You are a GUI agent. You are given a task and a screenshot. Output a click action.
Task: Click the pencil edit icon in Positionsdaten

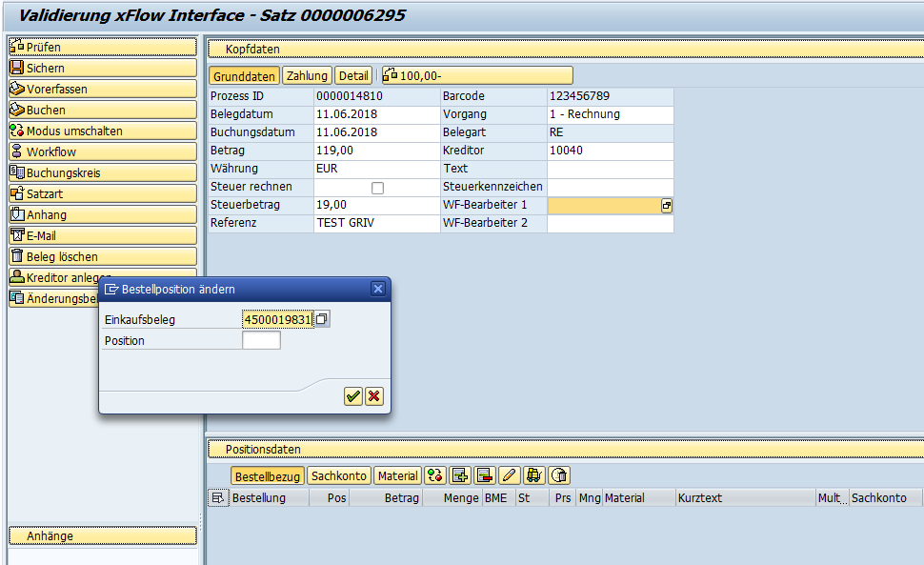tap(510, 475)
